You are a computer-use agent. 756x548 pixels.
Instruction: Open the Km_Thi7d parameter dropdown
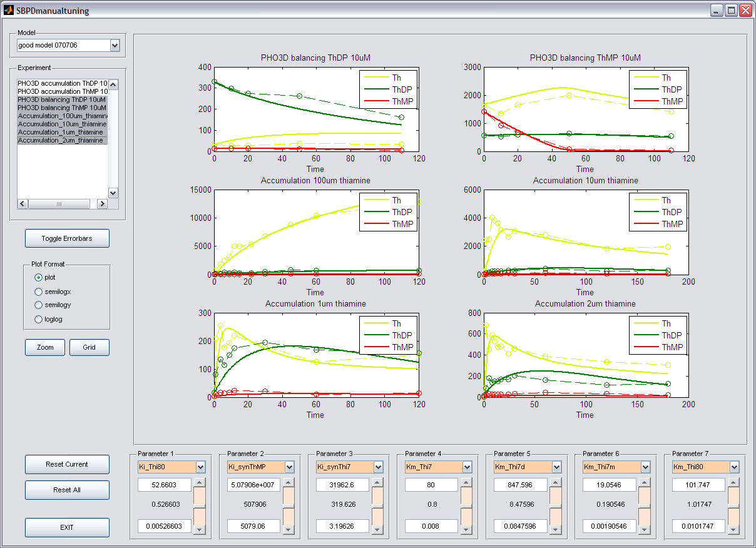coord(556,467)
